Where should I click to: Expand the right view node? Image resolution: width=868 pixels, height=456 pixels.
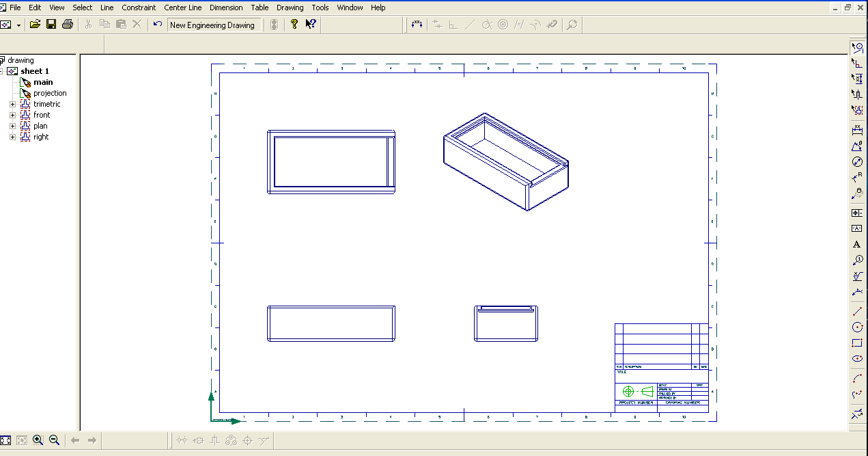12,137
